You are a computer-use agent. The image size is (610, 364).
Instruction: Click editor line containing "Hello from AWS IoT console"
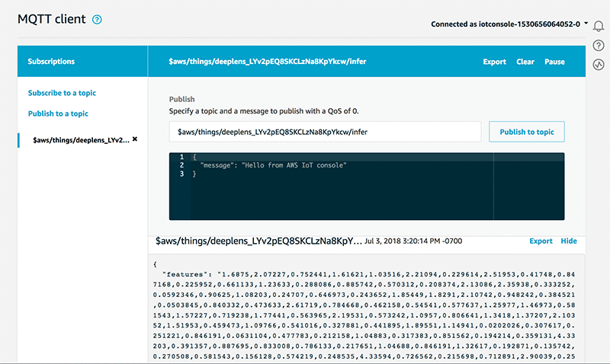click(x=273, y=165)
